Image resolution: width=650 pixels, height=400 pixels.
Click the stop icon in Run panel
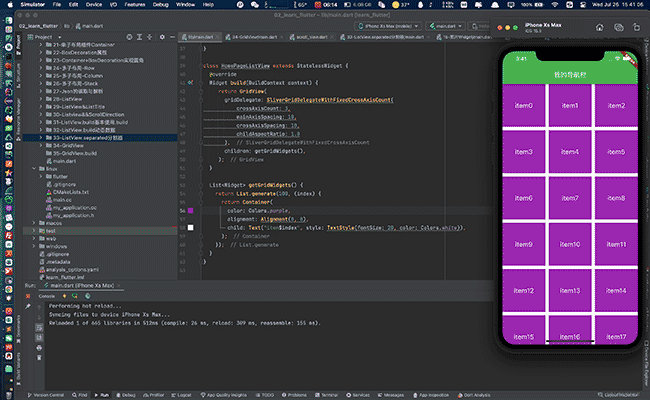pos(28,296)
